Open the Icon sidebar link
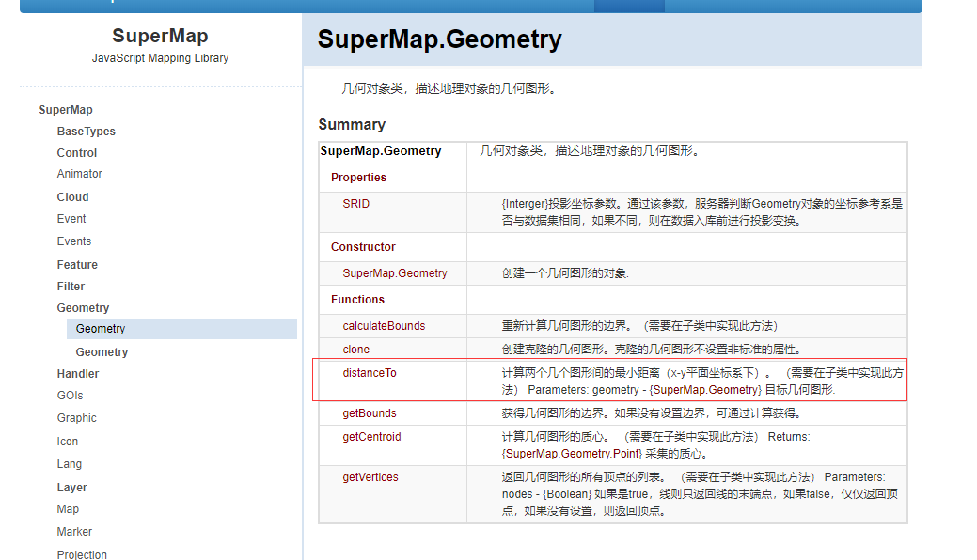 click(x=68, y=441)
